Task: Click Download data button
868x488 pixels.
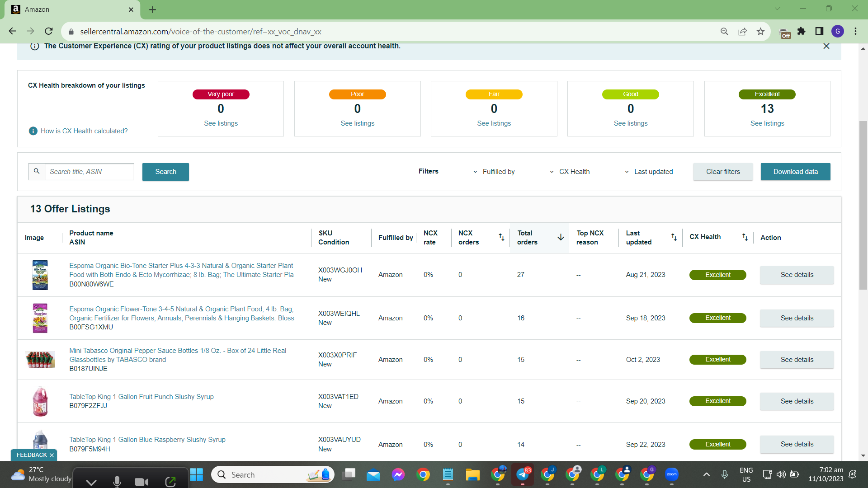Action: pyautogui.click(x=795, y=172)
